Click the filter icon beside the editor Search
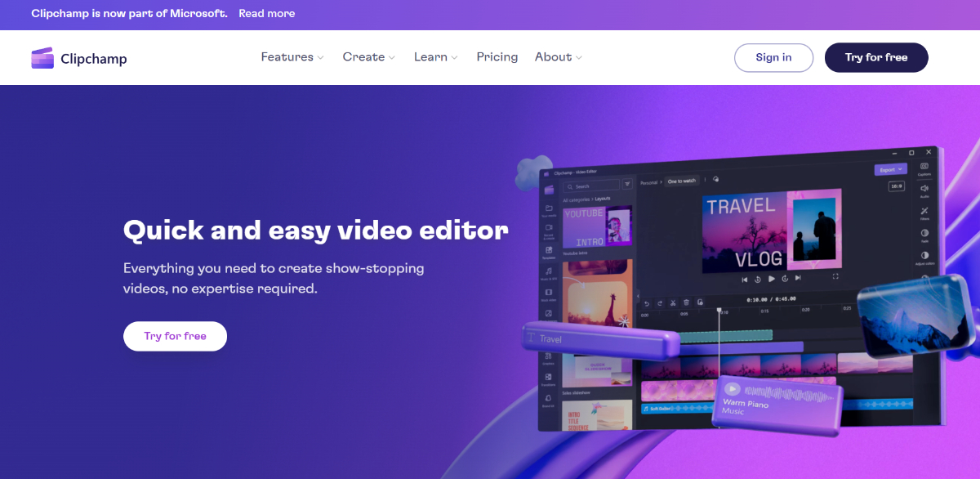This screenshot has height=479, width=980. pos(628,185)
